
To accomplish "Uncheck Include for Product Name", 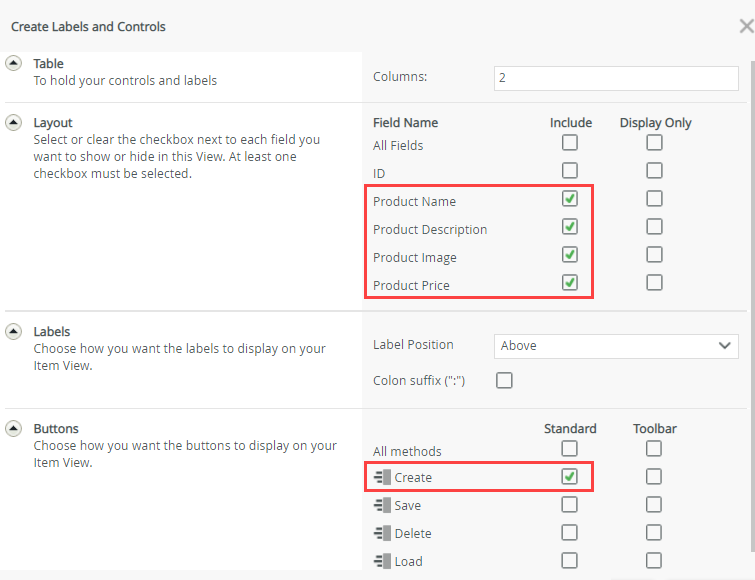I will coord(570,199).
